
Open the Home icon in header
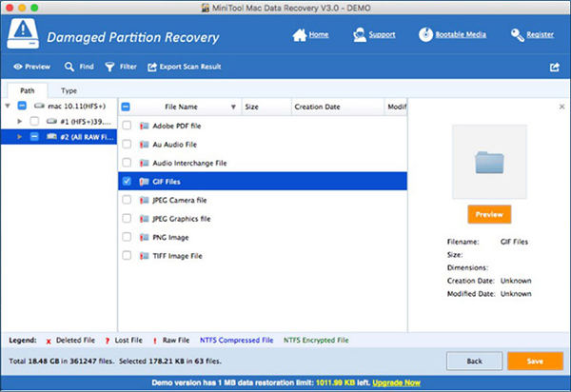[300, 35]
